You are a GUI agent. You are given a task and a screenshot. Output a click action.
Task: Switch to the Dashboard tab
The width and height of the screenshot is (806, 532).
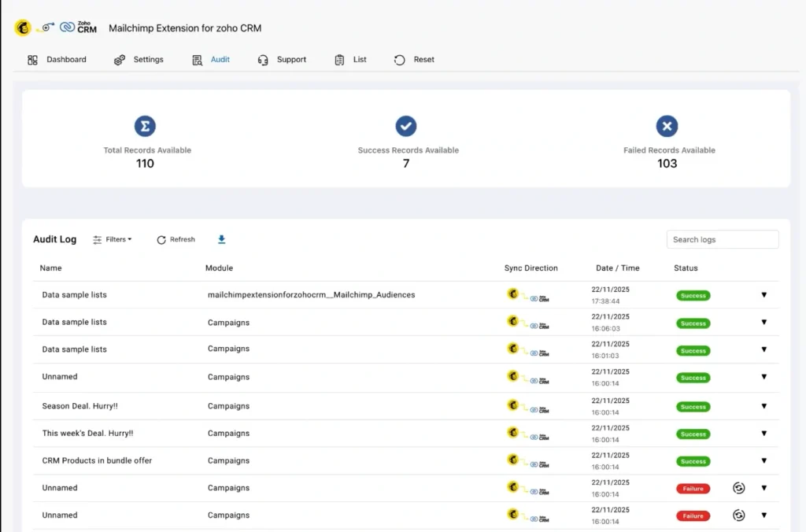click(x=57, y=59)
